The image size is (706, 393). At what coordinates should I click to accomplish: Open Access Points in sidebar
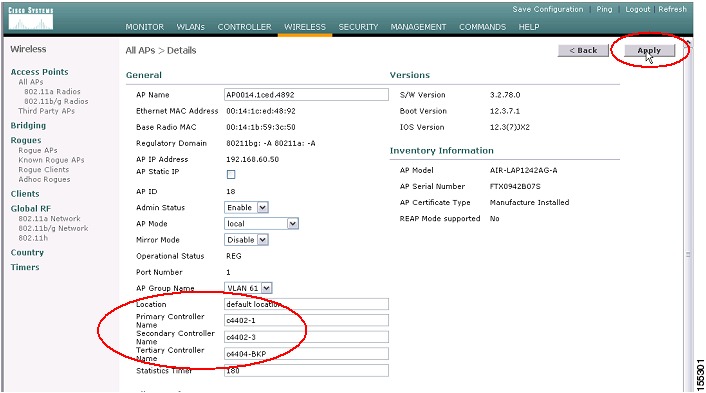point(40,72)
